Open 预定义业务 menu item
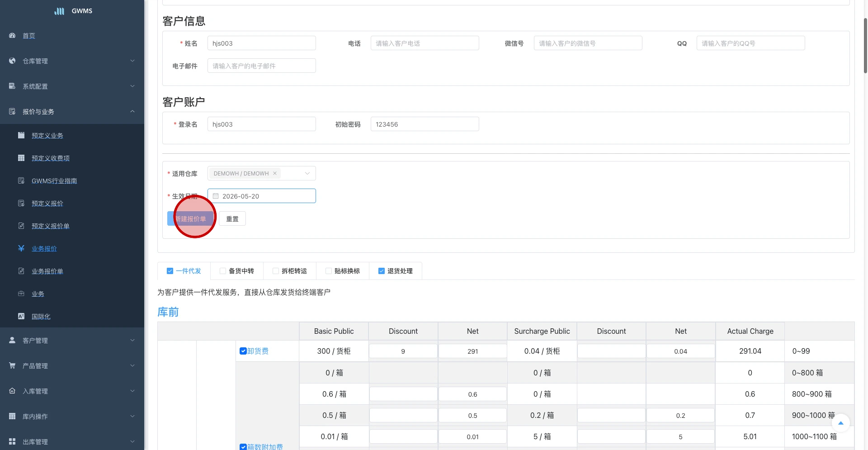The height and width of the screenshot is (450, 868). [x=72, y=135]
